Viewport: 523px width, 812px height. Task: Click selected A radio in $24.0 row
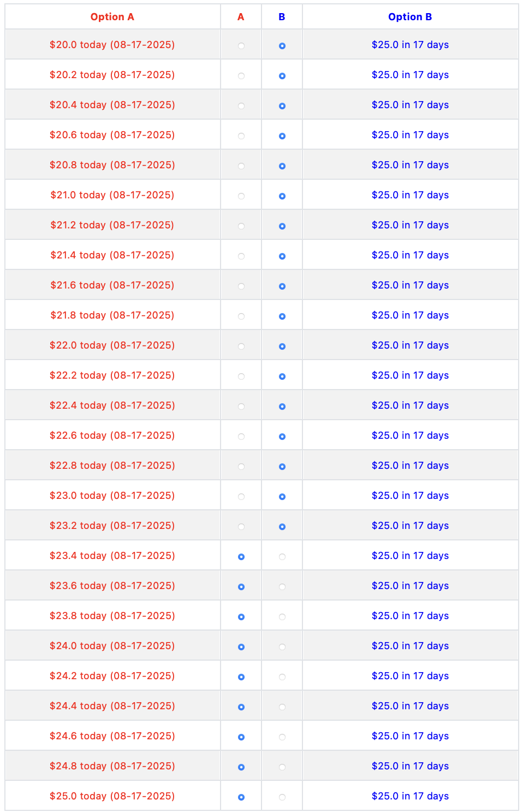(241, 647)
